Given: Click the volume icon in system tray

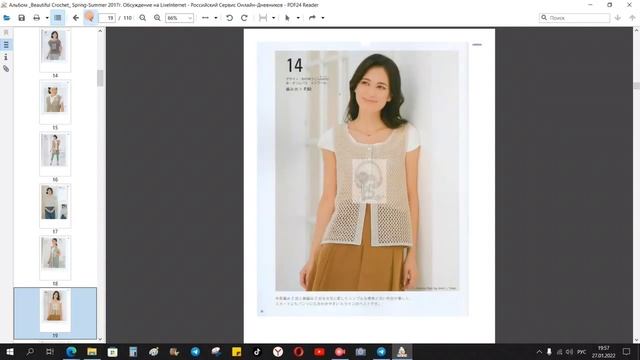Looking at the screenshot, I should coord(569,352).
